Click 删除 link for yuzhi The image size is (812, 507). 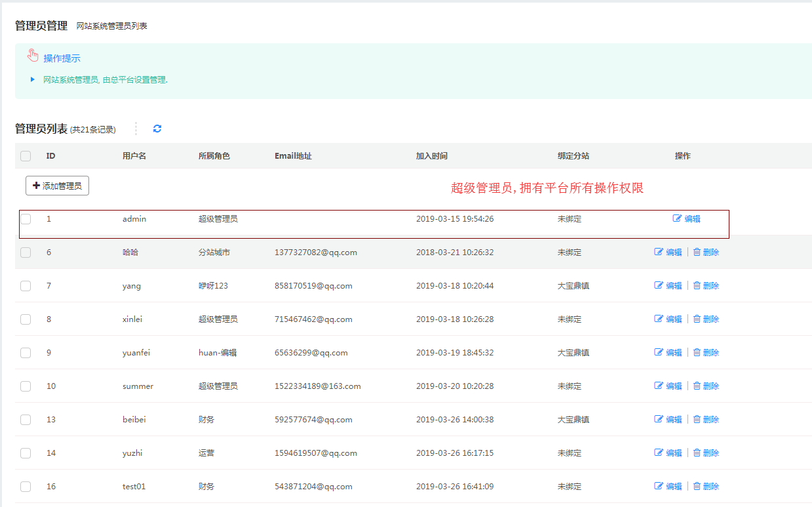pos(710,453)
